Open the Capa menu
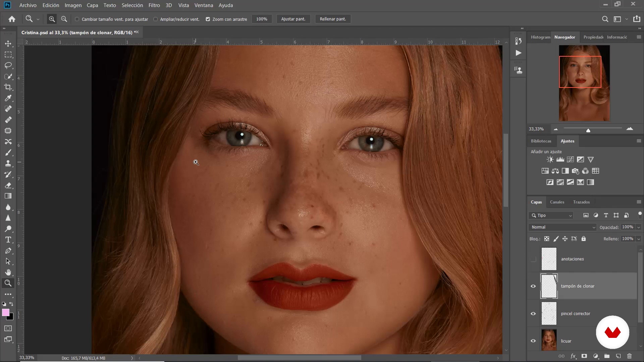This screenshot has width=644, height=362. [92, 5]
